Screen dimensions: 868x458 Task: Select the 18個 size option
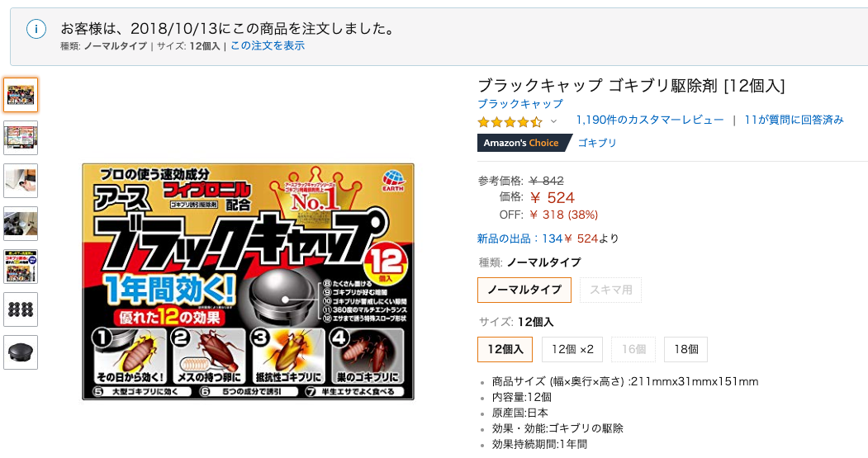(x=685, y=350)
